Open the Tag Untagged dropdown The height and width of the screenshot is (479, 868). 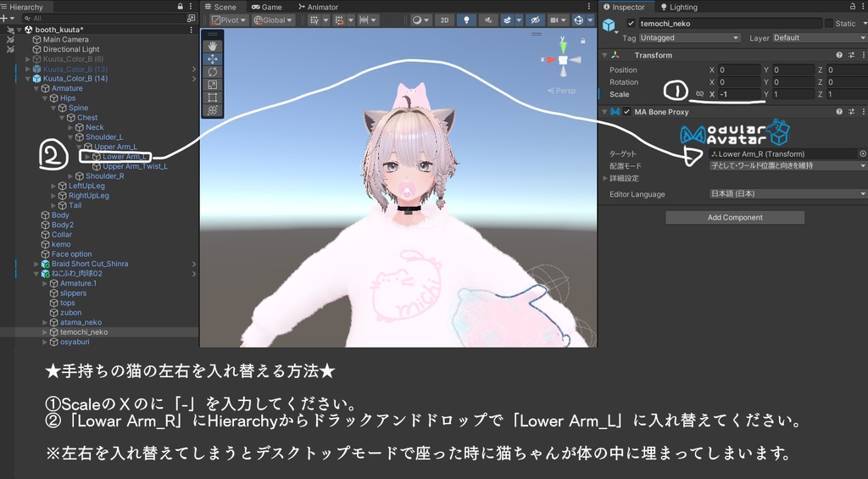coord(689,37)
